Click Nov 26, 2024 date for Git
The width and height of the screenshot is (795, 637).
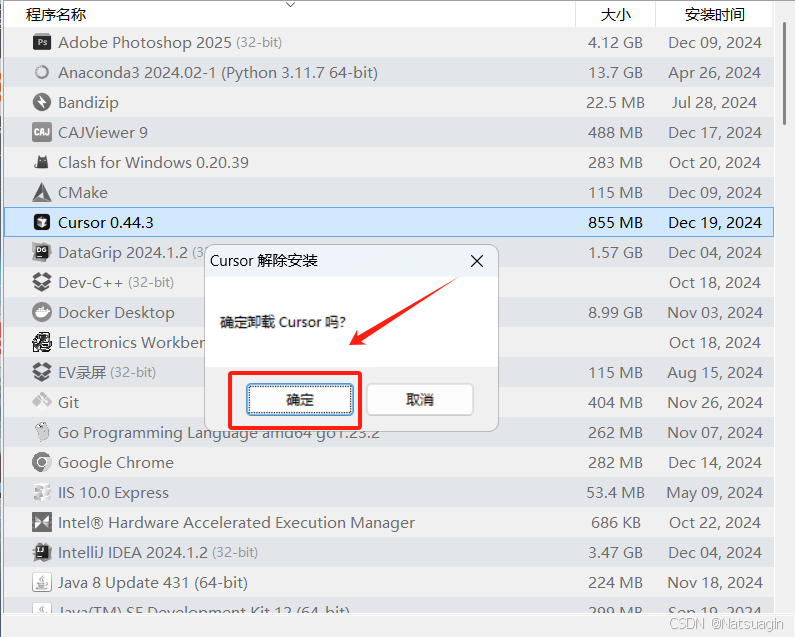pyautogui.click(x=715, y=402)
